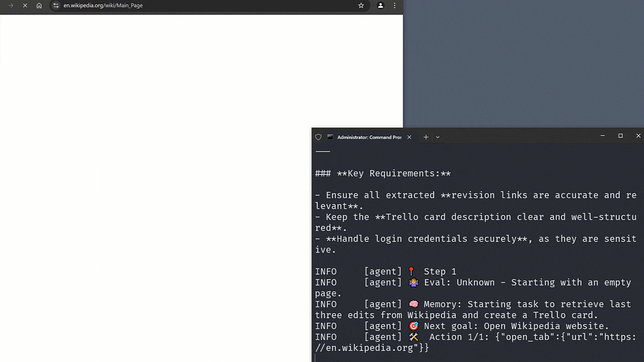644x362 pixels.
Task: Close the Administrator: Command Prompt tab
Action: (x=409, y=137)
